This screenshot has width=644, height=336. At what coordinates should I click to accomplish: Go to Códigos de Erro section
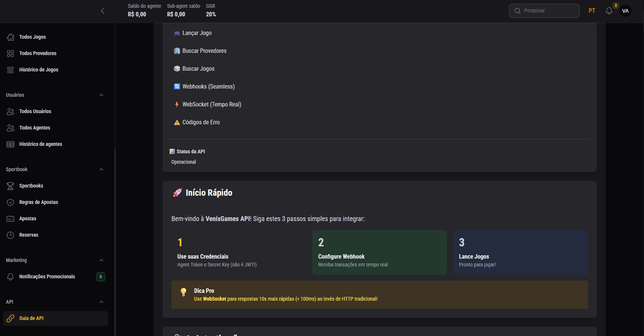coord(201,122)
